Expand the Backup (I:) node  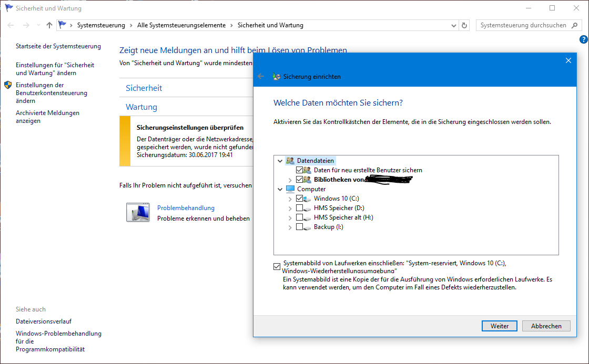pyautogui.click(x=290, y=227)
